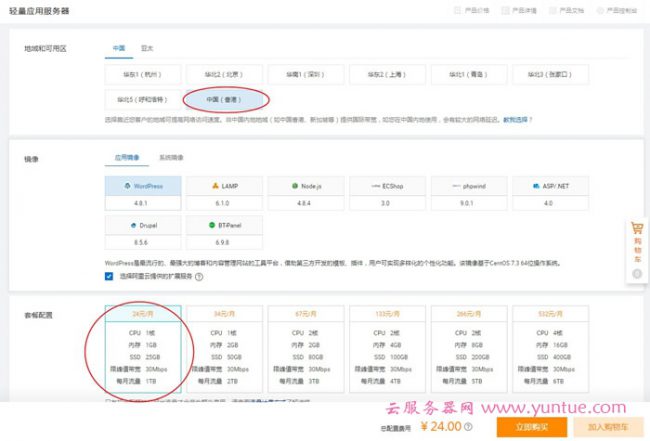
Task: Choose the phpwind image
Action: (470, 186)
